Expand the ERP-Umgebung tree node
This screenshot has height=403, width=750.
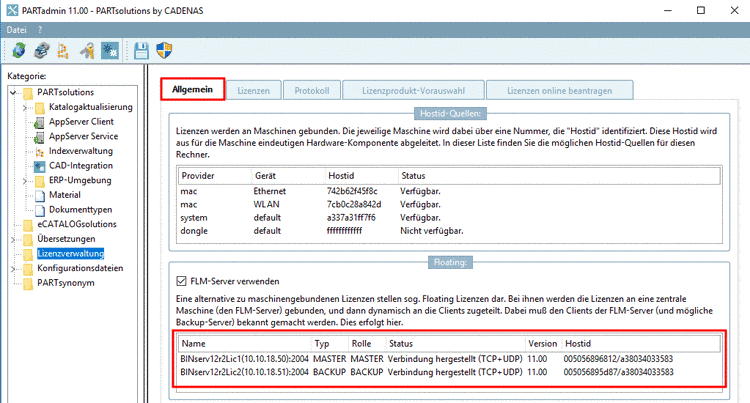click(25, 181)
